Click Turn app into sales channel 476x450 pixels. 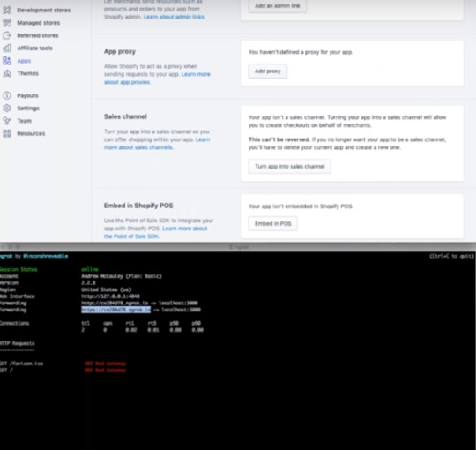[x=290, y=167]
